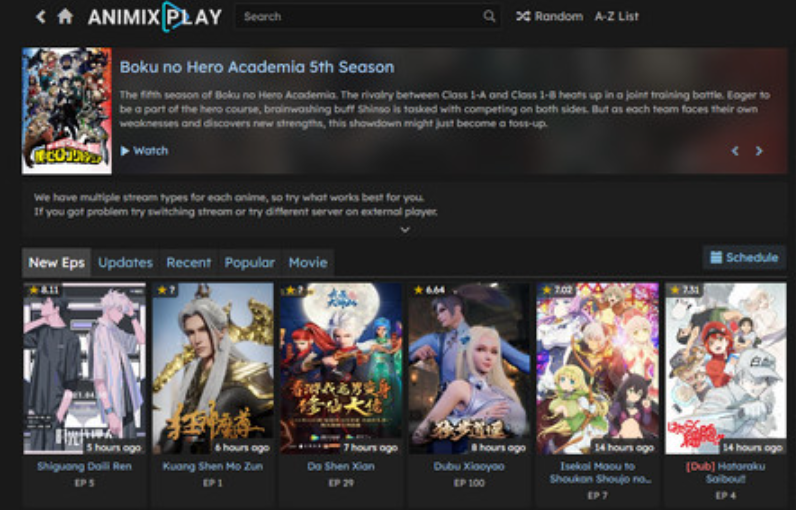The height and width of the screenshot is (510, 796).
Task: Click the Dubu Xiaoyao title link
Action: tap(469, 466)
